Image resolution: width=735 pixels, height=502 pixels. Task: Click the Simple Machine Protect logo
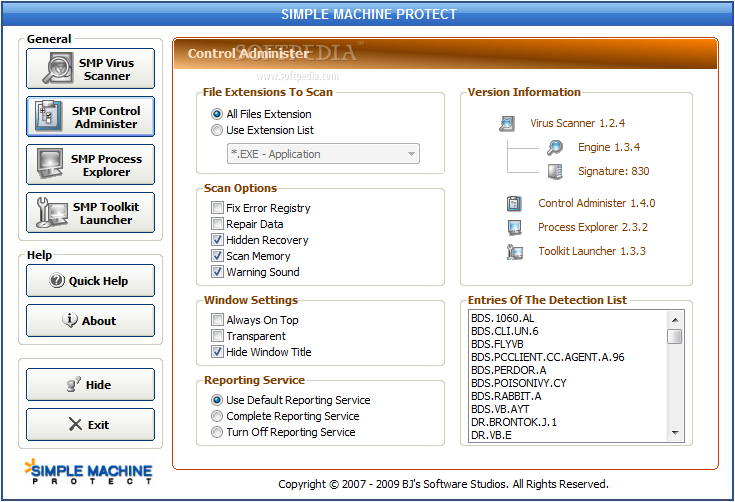click(89, 471)
